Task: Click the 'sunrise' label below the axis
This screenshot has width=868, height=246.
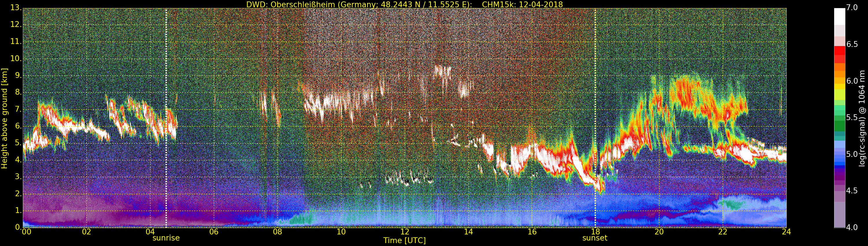Action: tap(166, 238)
